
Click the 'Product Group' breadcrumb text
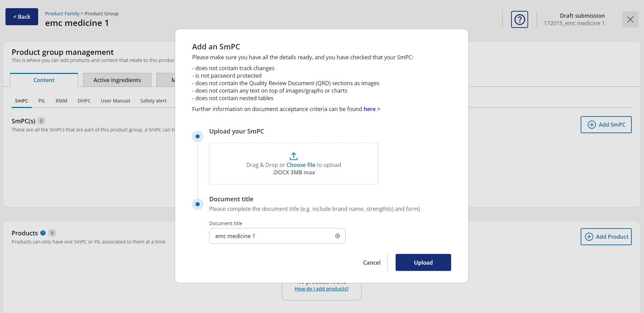pos(102,14)
